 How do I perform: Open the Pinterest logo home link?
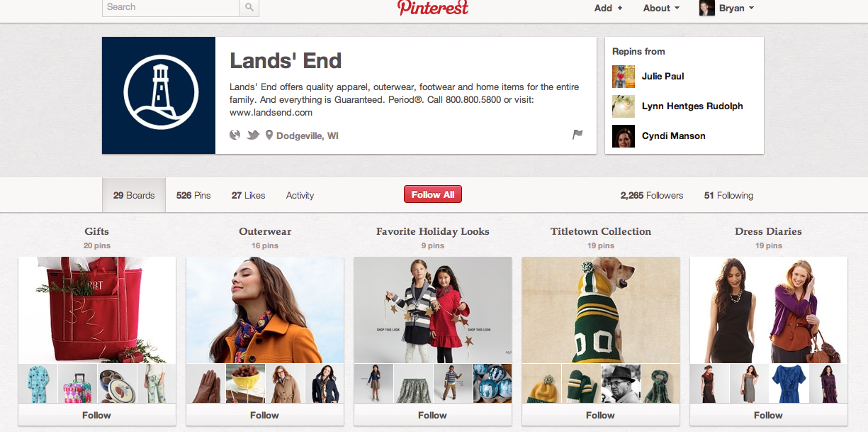pyautogui.click(x=433, y=8)
